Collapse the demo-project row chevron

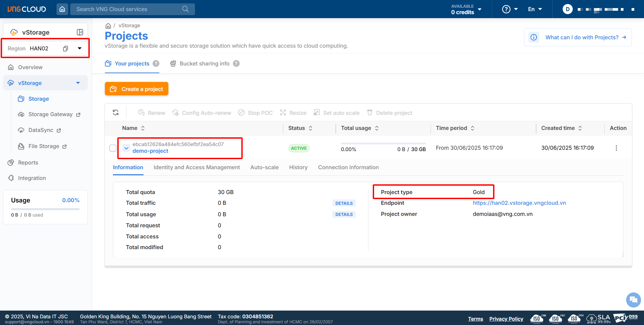click(126, 148)
